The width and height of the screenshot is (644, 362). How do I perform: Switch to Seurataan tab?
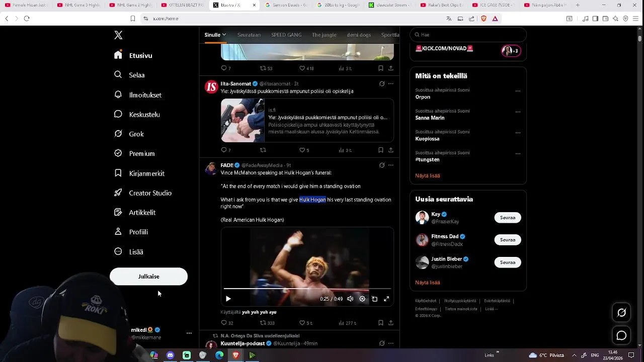tap(249, 35)
